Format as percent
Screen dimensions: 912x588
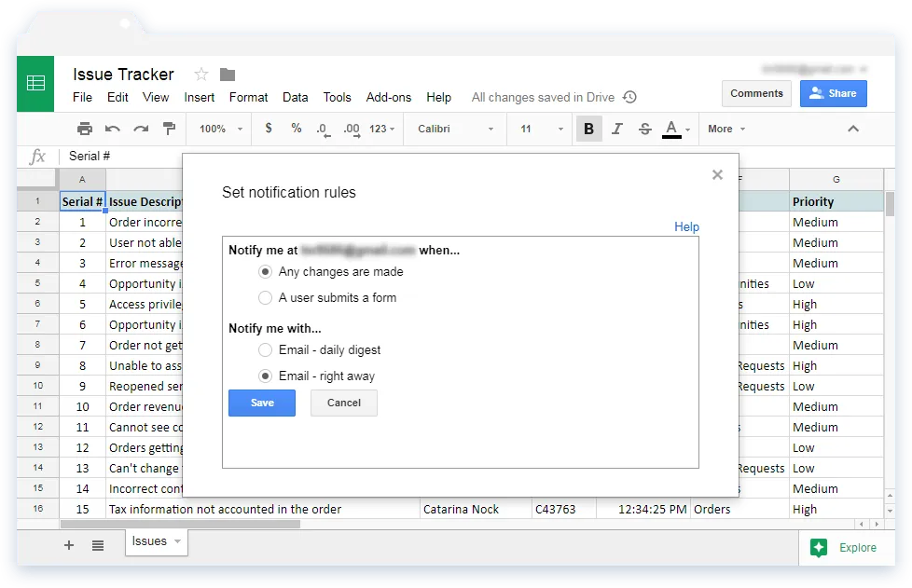(x=296, y=128)
